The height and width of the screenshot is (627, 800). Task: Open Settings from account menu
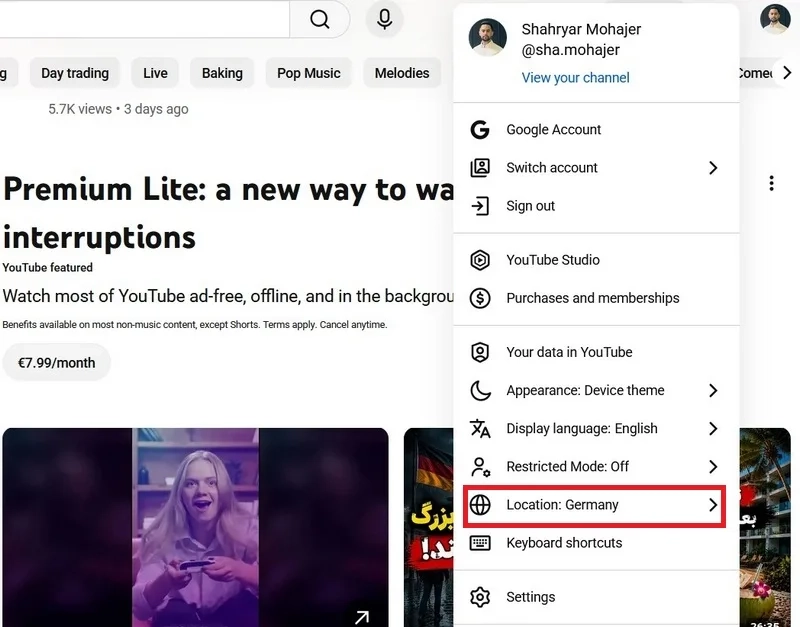596,597
